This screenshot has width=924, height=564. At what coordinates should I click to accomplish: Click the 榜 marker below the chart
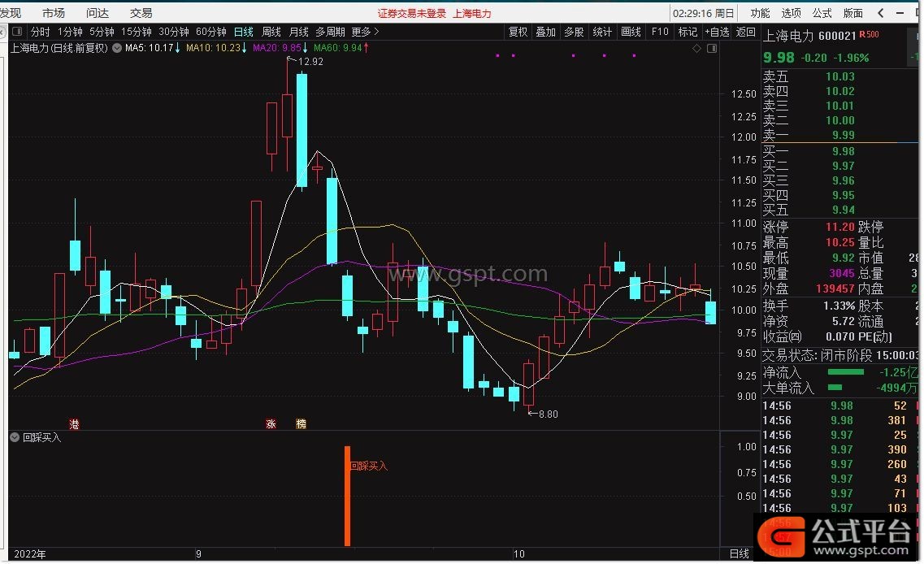[301, 423]
